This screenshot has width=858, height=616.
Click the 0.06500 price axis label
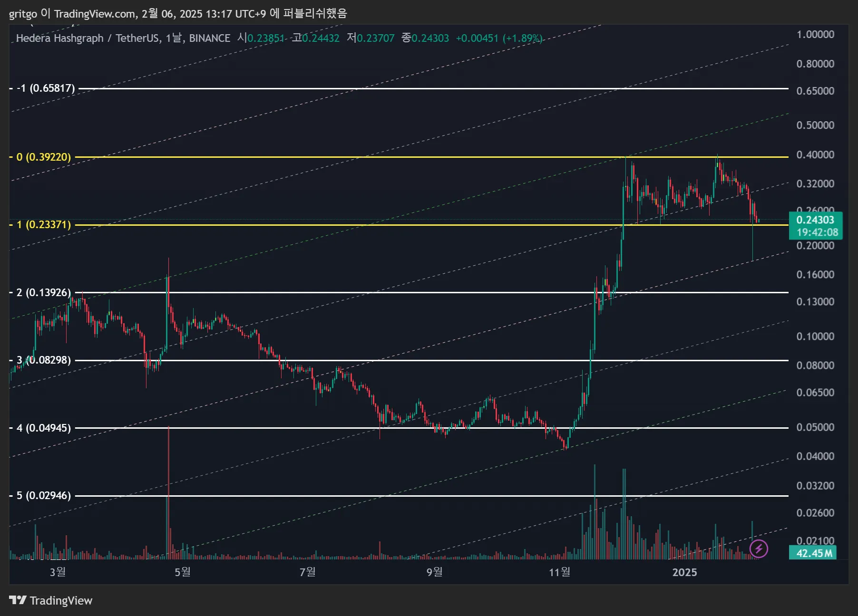pos(815,393)
